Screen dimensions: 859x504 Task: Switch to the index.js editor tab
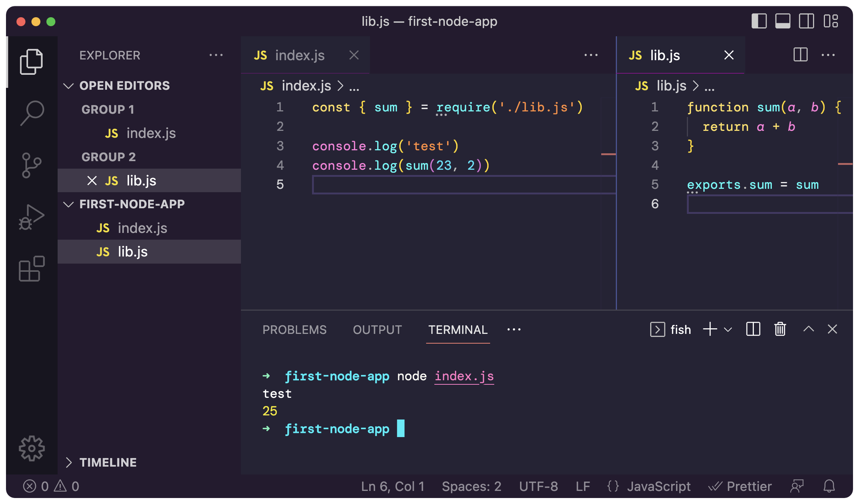299,55
